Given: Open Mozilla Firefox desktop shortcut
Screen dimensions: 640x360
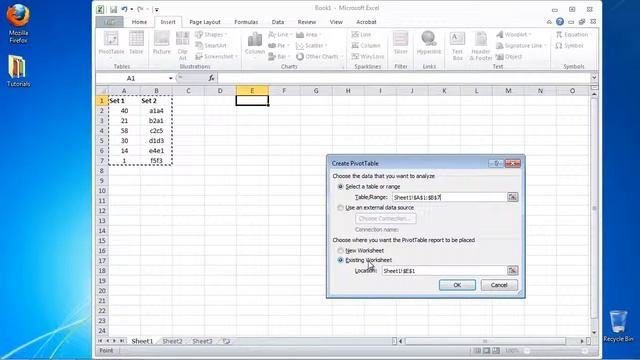Looking at the screenshot, I should pos(18,23).
